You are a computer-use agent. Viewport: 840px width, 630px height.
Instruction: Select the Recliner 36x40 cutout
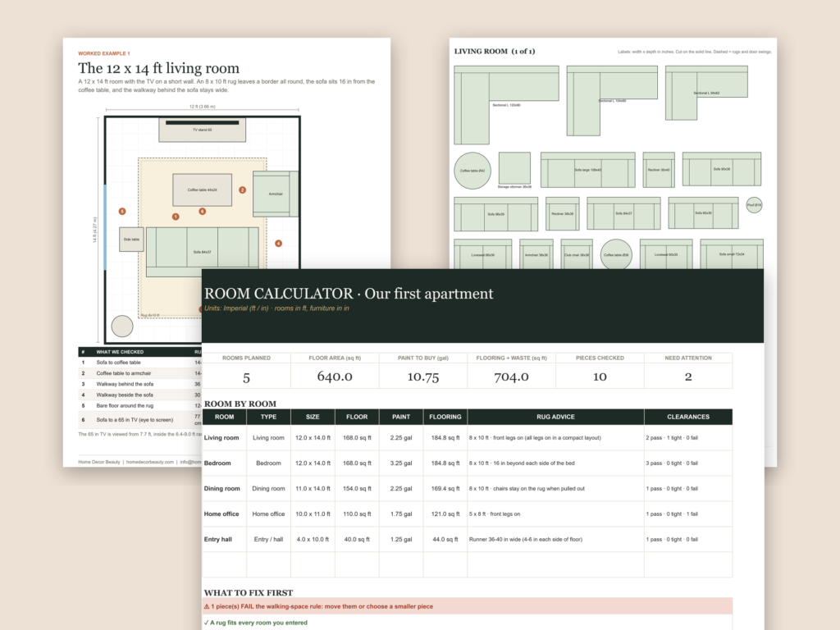pyautogui.click(x=659, y=170)
